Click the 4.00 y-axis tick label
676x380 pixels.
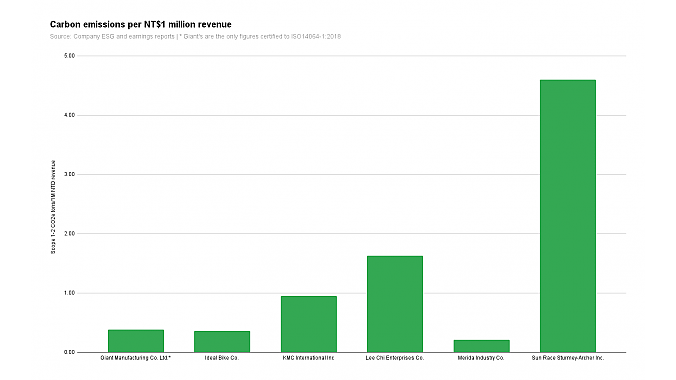click(69, 115)
